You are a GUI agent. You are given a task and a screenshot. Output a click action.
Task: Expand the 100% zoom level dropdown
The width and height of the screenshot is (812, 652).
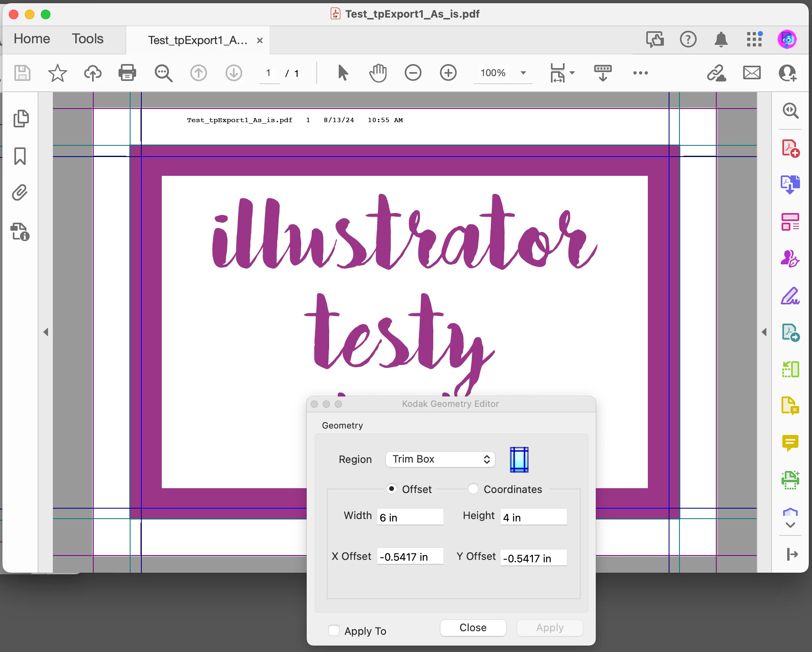coord(523,73)
